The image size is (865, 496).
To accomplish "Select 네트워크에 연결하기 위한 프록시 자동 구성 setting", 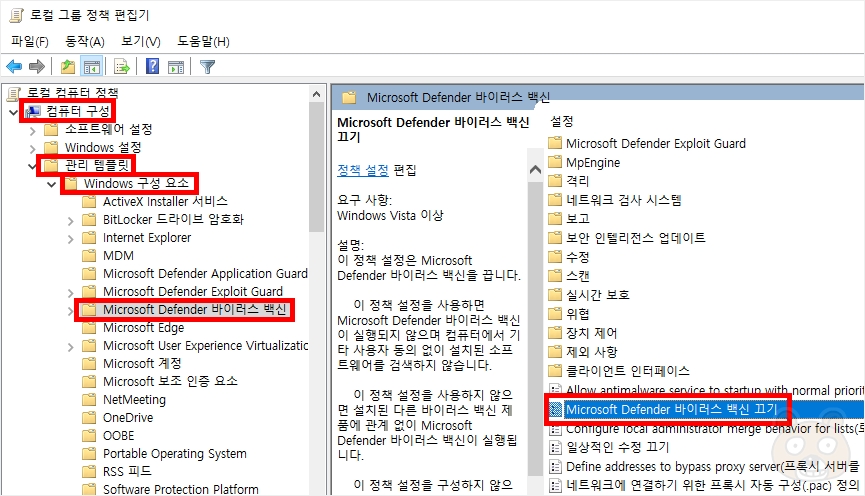I will (713, 485).
